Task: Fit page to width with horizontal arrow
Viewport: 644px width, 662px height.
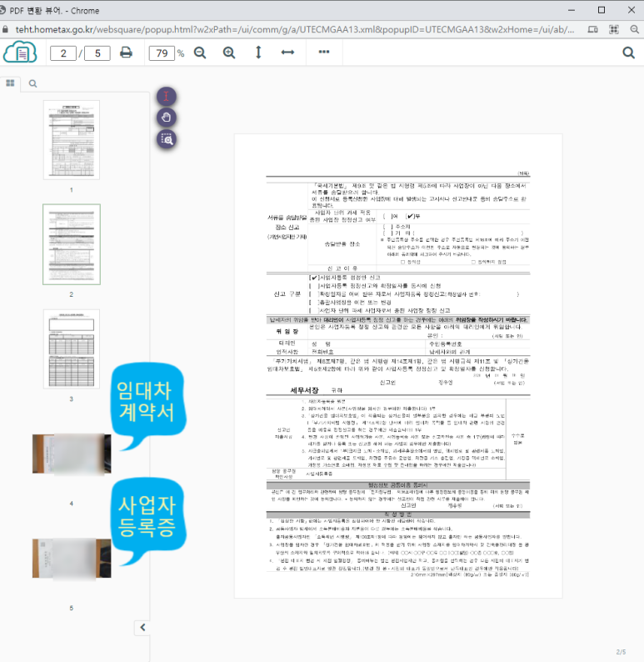Action: (x=287, y=53)
